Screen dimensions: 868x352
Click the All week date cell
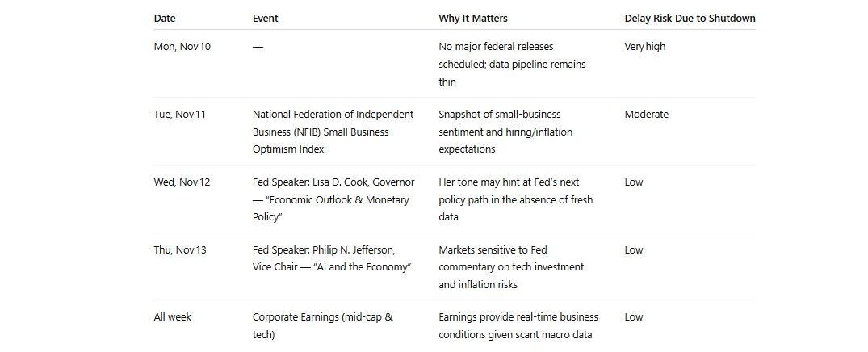(x=173, y=317)
